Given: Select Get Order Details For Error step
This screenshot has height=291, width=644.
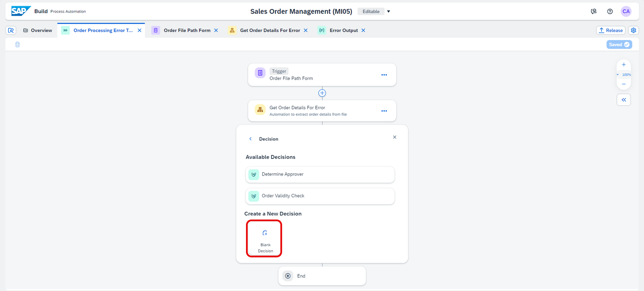Looking at the screenshot, I should point(322,111).
